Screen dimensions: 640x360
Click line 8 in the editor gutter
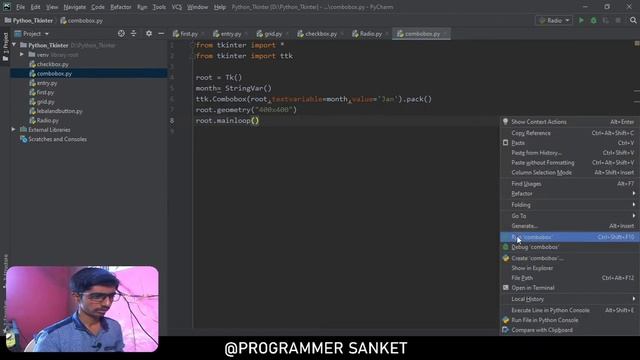coord(172,120)
